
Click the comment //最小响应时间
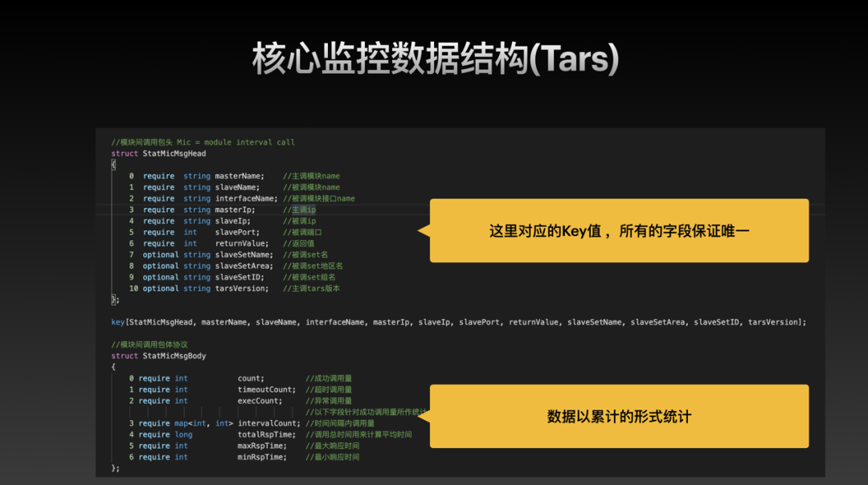(333, 457)
